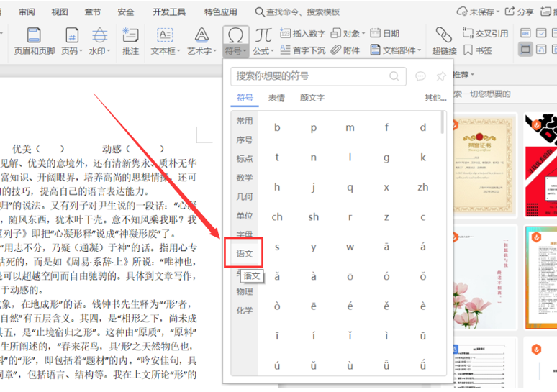
Task: Expand the Recommended (推荐) dropdown arrow
Action: point(473,75)
